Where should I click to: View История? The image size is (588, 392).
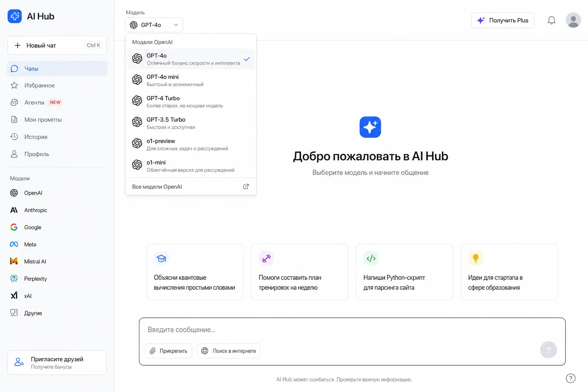(57, 137)
